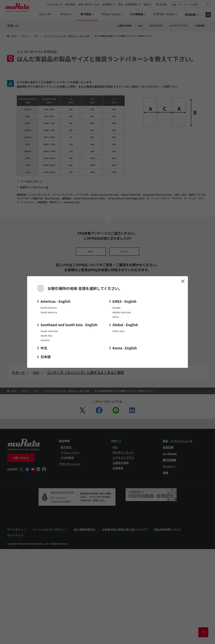Open my Murata link in top bar
The image size is (215, 644).
(55, 5)
